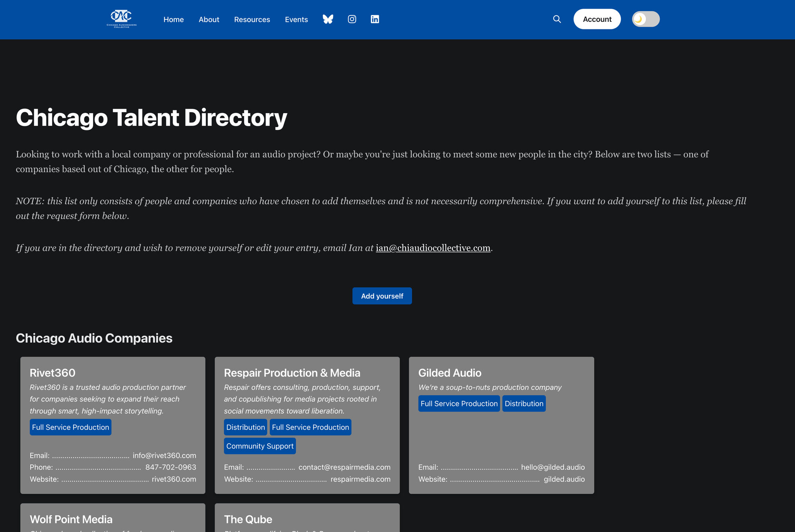The image size is (795, 532).
Task: Select Respair's Community Support tag
Action: (x=260, y=446)
